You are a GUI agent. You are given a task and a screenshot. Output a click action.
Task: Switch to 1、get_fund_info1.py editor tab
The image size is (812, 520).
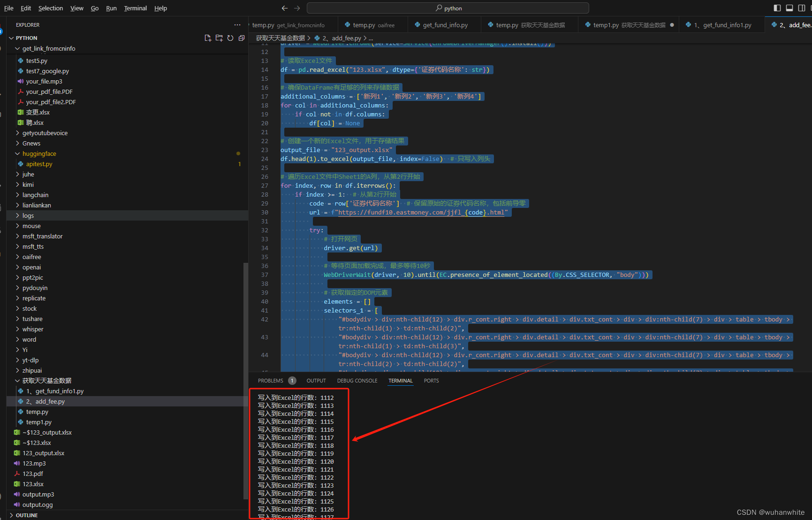point(722,25)
